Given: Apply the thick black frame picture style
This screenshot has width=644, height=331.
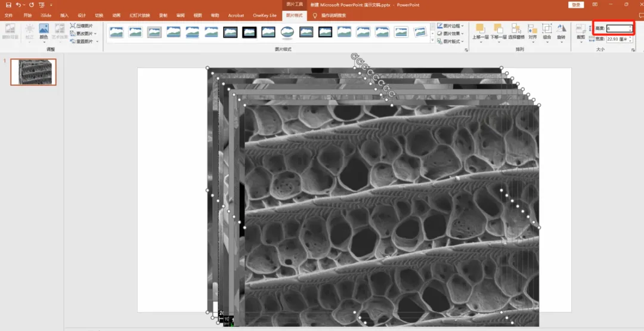Looking at the screenshot, I should click(x=249, y=32).
